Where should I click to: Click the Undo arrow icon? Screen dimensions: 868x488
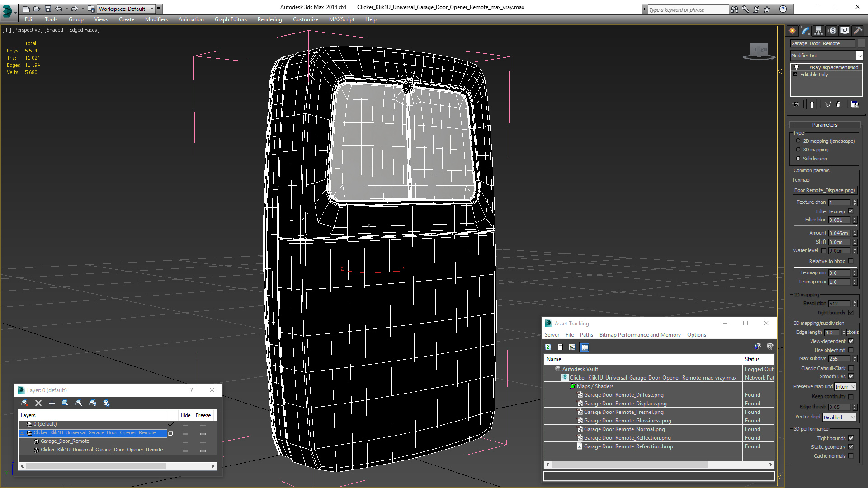58,9
